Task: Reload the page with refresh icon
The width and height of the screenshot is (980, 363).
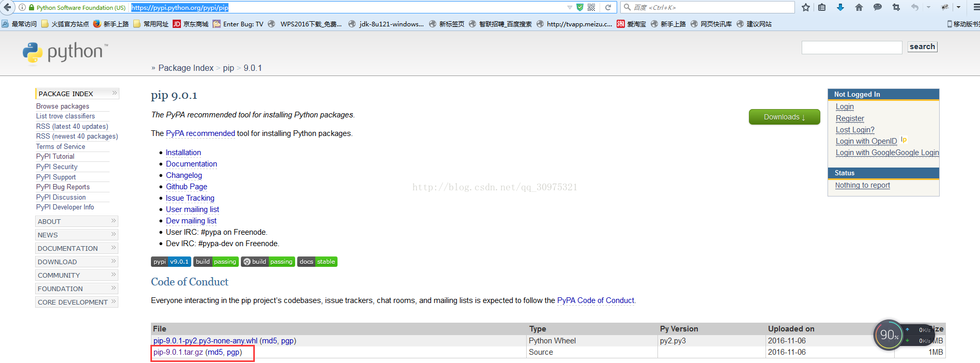Action: click(x=608, y=7)
